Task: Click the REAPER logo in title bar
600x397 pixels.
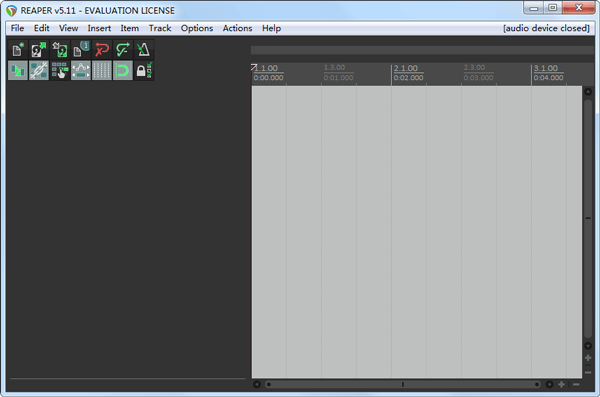Action: tap(11, 11)
